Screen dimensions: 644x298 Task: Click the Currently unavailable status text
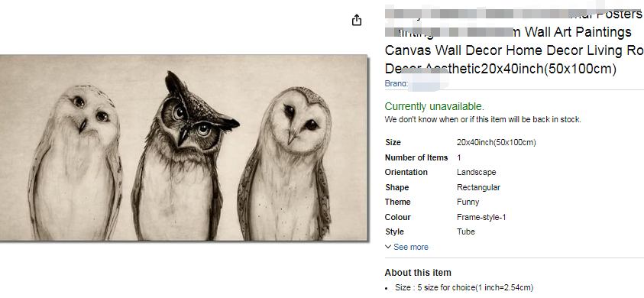pos(435,106)
